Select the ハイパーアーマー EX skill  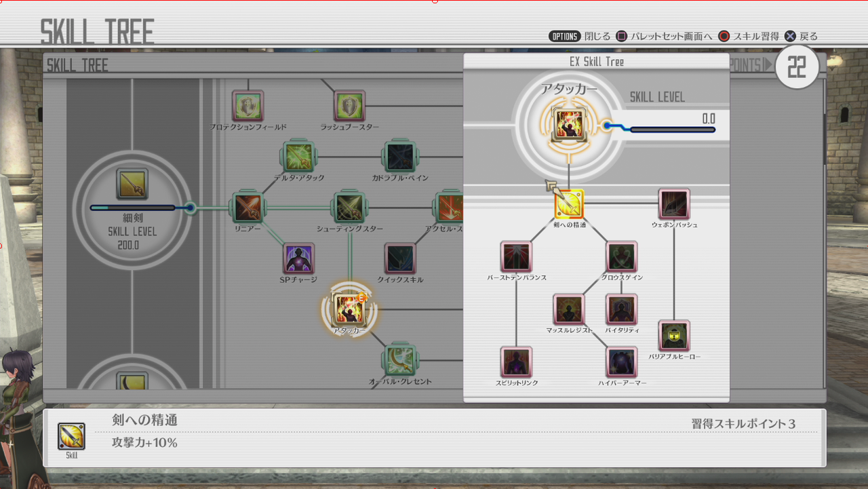tap(622, 363)
